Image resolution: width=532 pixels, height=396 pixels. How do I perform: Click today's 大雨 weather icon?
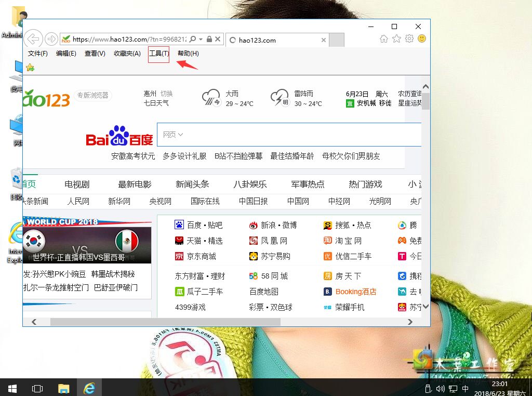[x=211, y=98]
